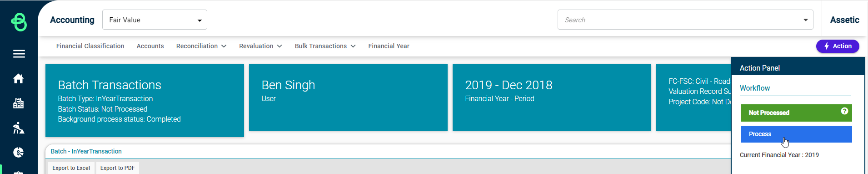Open the hamburger navigation menu

coord(19,54)
